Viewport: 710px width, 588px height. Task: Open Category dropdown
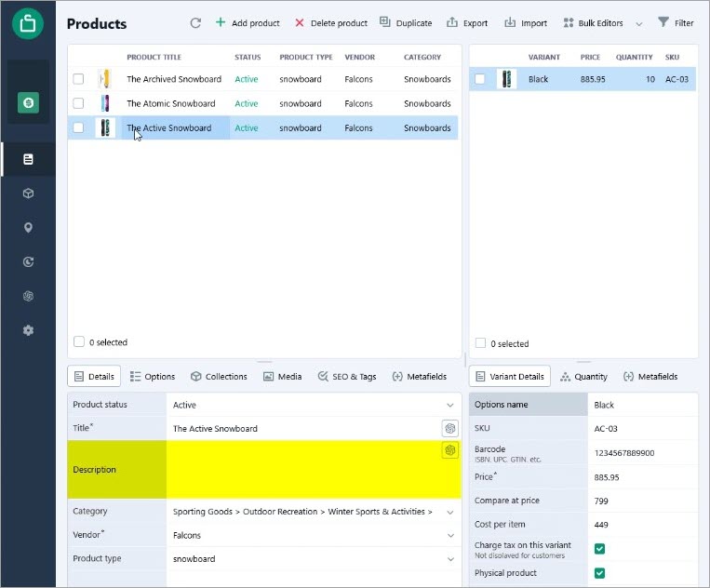click(450, 513)
